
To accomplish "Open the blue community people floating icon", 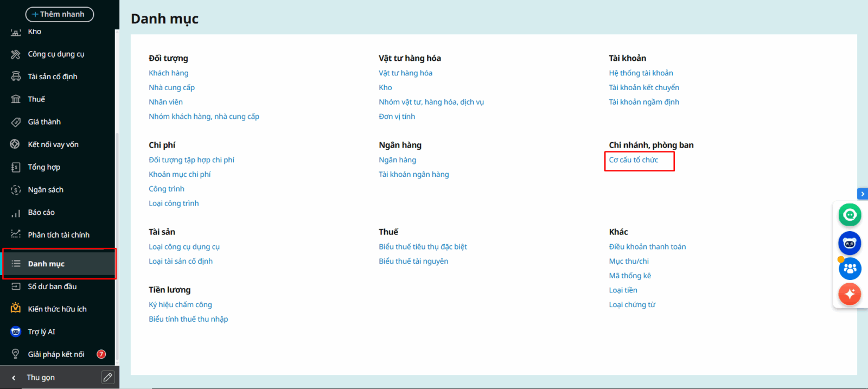I will (850, 269).
